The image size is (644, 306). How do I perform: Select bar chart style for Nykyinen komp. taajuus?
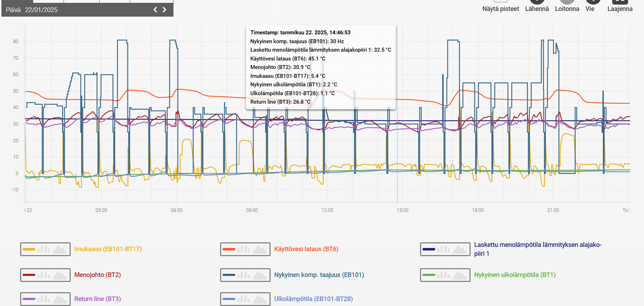(x=244, y=275)
